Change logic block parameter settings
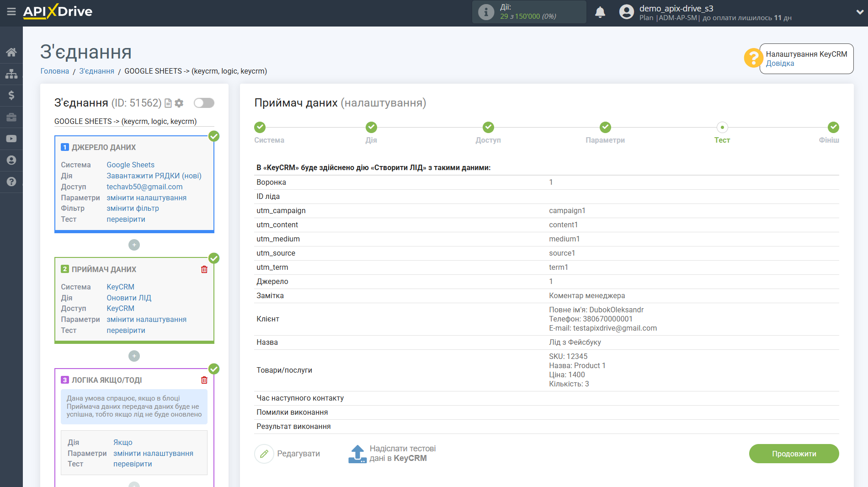This screenshot has width=868, height=487. click(x=153, y=453)
